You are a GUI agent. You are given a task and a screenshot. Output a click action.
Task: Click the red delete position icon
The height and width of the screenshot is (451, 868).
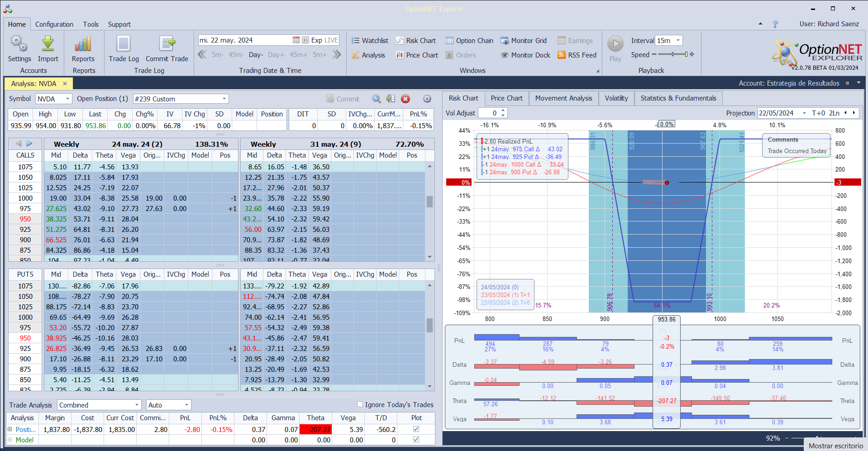405,99
